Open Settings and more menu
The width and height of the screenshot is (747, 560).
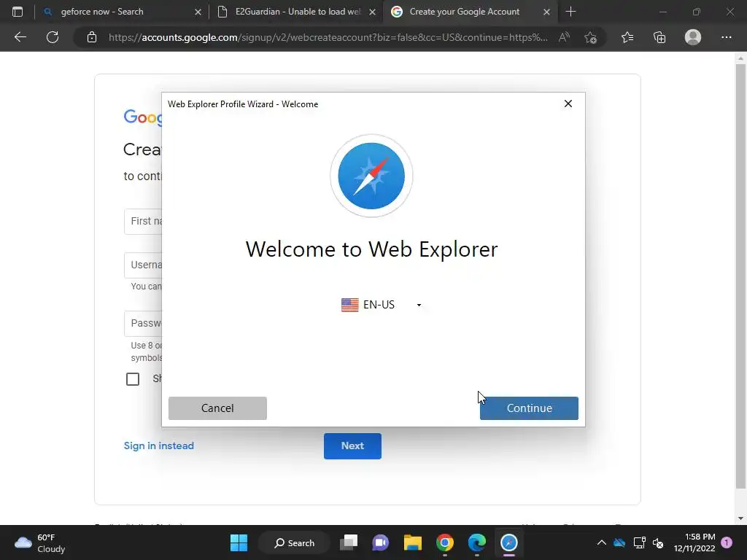[x=726, y=37]
